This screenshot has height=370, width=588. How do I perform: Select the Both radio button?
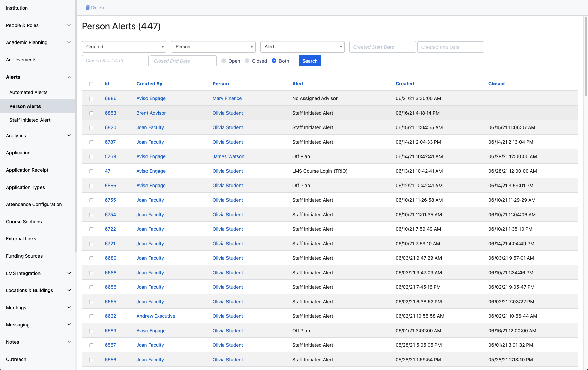(274, 61)
